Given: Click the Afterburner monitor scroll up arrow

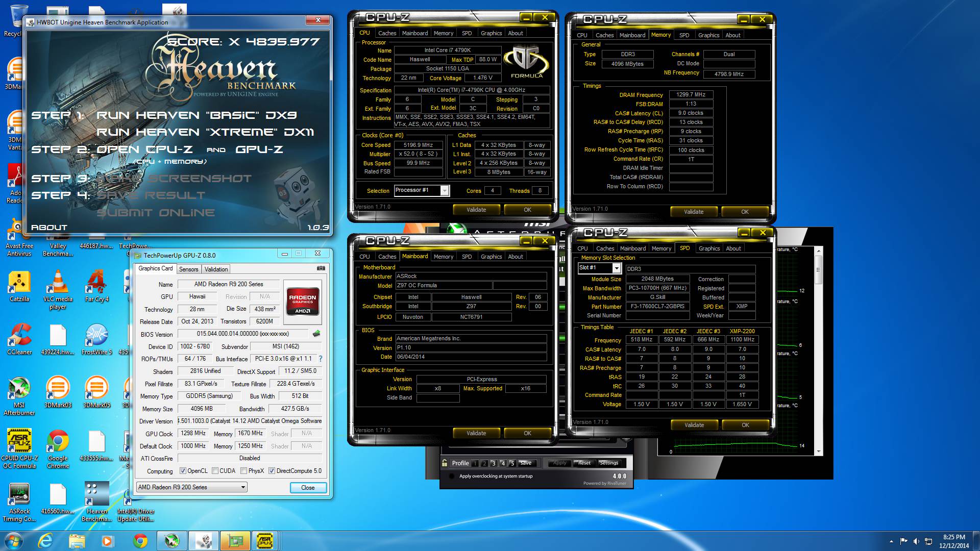Looking at the screenshot, I should (819, 251).
